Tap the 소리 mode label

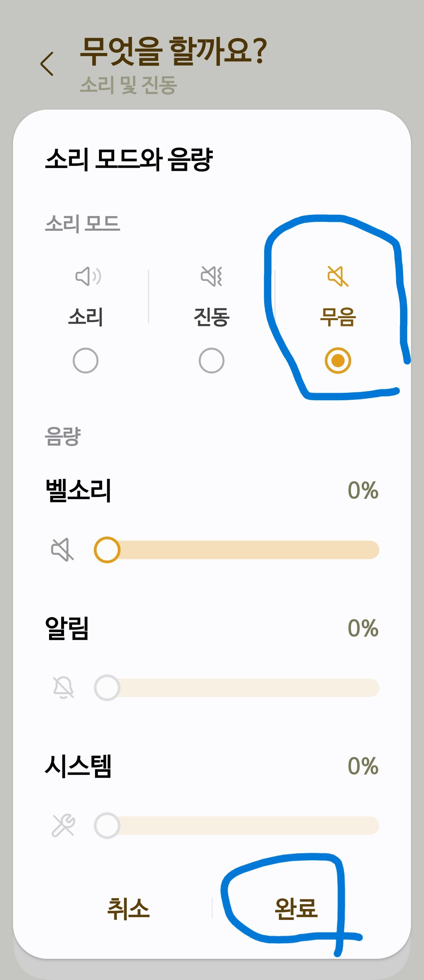(86, 317)
